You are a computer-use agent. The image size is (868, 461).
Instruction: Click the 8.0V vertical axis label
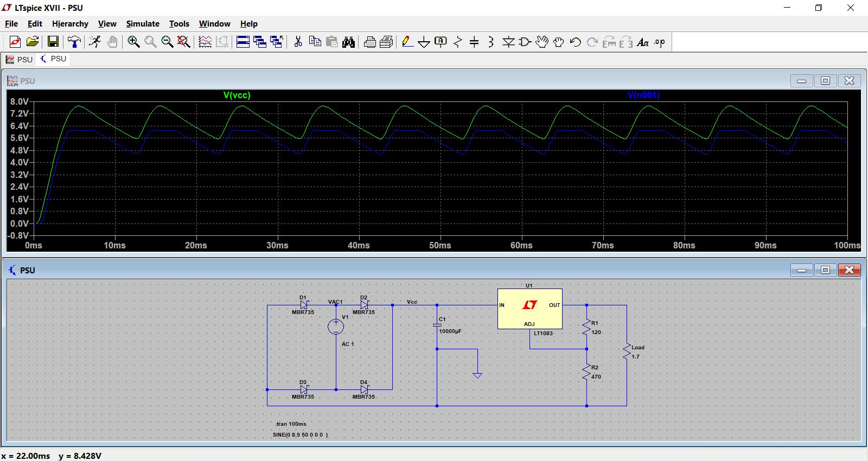click(19, 102)
